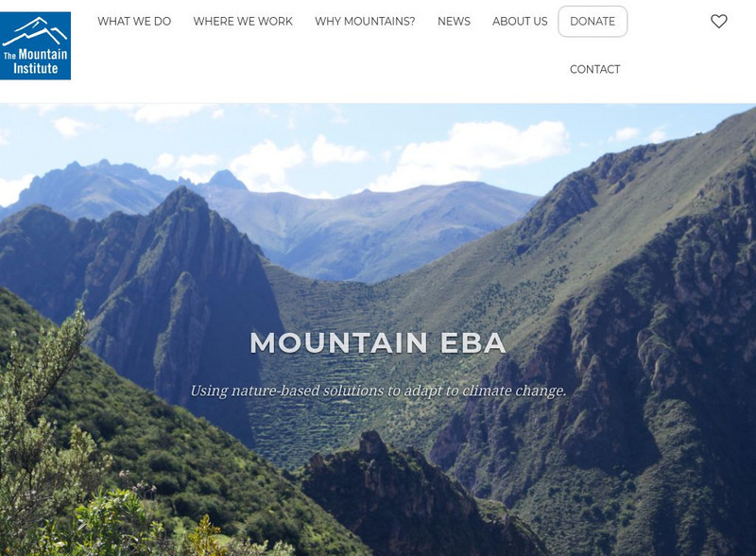
Task: Click the MOUNTAIN EBA heading
Action: 377,343
